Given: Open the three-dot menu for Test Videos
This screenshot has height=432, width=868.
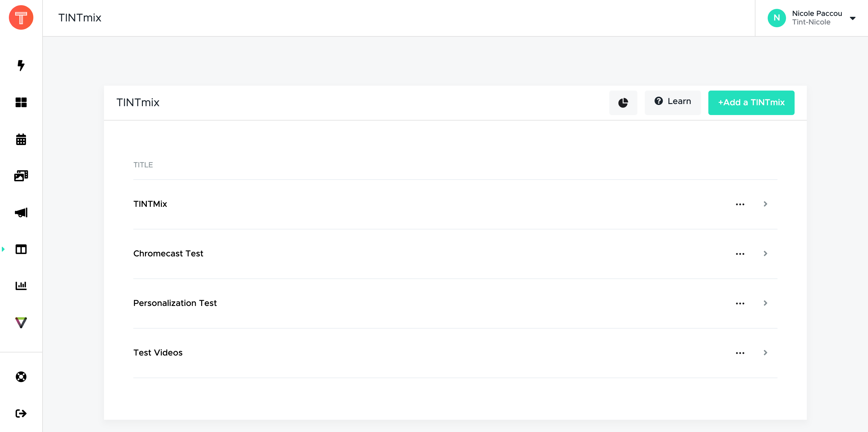Looking at the screenshot, I should 740,353.
